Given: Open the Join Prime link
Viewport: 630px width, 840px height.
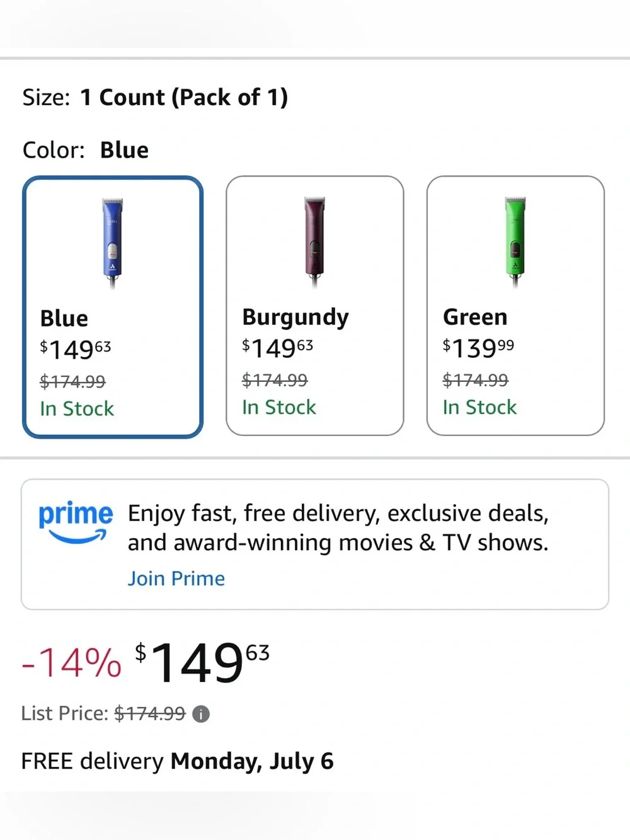Looking at the screenshot, I should (176, 578).
